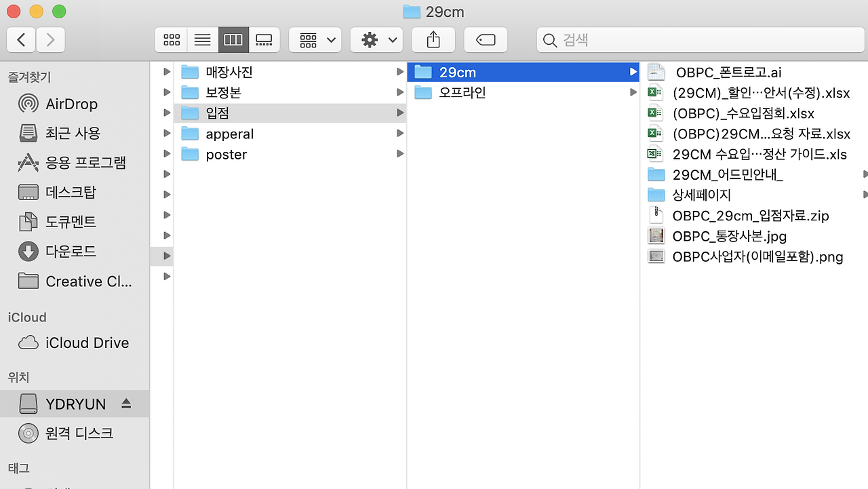This screenshot has width=868, height=489.
Task: Switch to gallery view
Action: pos(264,39)
